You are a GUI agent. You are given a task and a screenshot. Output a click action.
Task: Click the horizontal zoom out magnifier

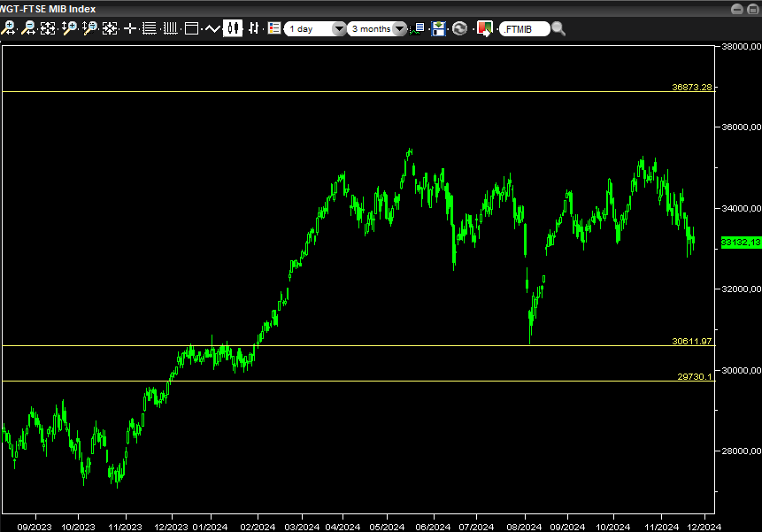click(x=28, y=28)
